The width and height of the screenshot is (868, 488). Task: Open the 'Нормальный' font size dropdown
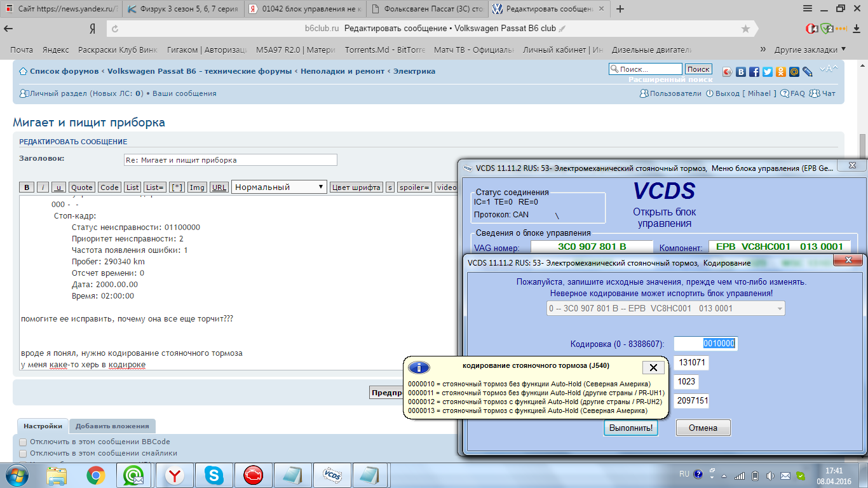click(x=279, y=187)
